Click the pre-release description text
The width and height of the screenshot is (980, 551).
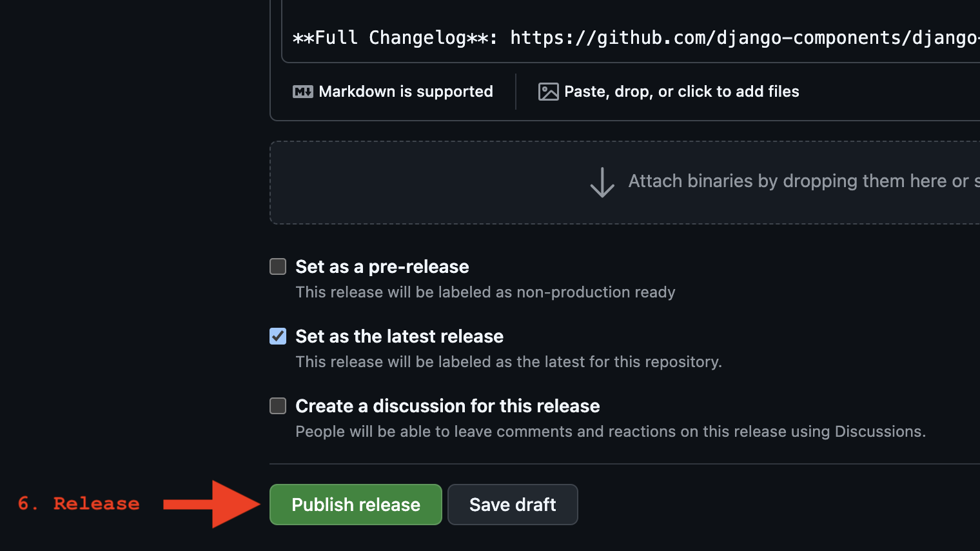pyautogui.click(x=485, y=292)
